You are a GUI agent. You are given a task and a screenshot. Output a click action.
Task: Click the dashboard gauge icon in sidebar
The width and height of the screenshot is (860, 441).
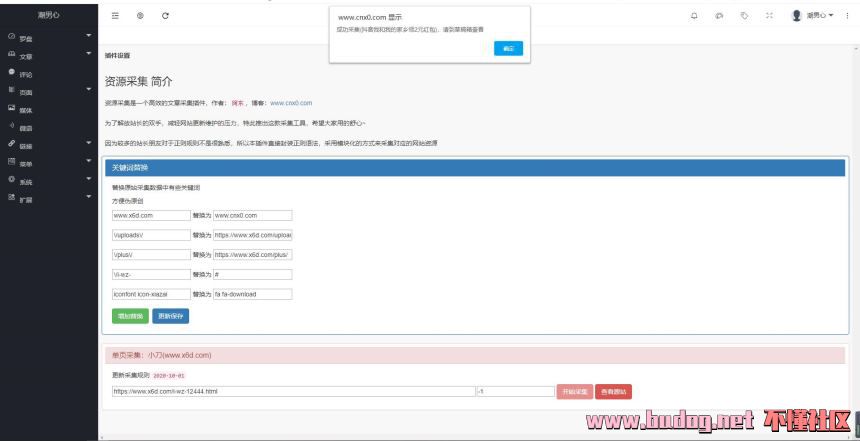(x=12, y=36)
